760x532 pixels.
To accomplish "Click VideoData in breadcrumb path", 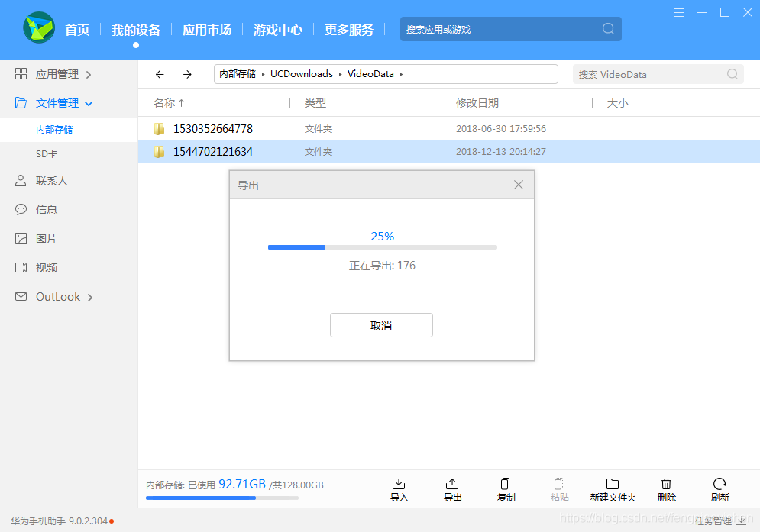I will (x=370, y=73).
